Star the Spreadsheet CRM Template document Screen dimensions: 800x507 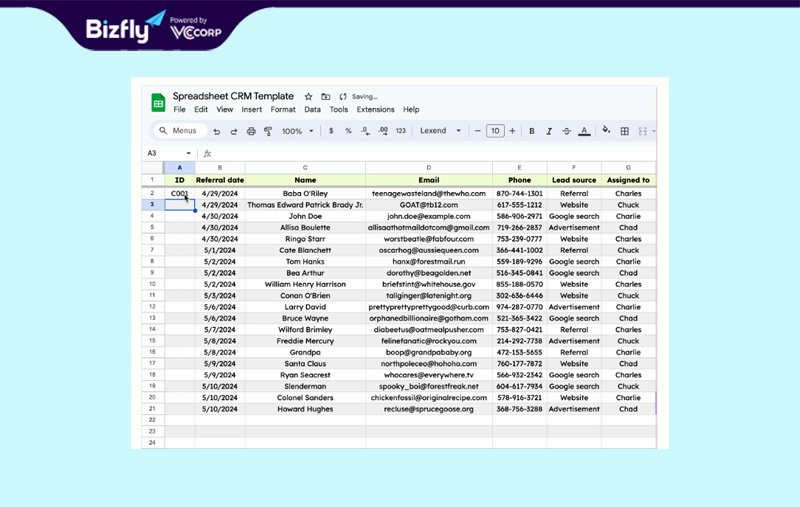click(x=309, y=97)
